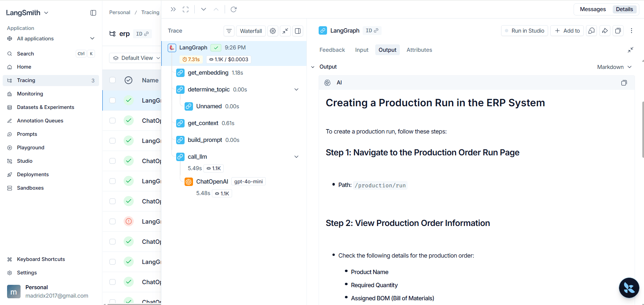Select the Monitoring sidebar icon
Image resolution: width=644 pixels, height=305 pixels.
click(10, 93)
